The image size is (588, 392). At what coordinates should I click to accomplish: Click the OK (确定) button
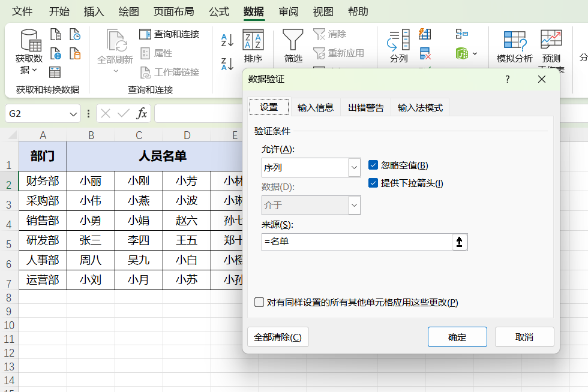point(457,337)
